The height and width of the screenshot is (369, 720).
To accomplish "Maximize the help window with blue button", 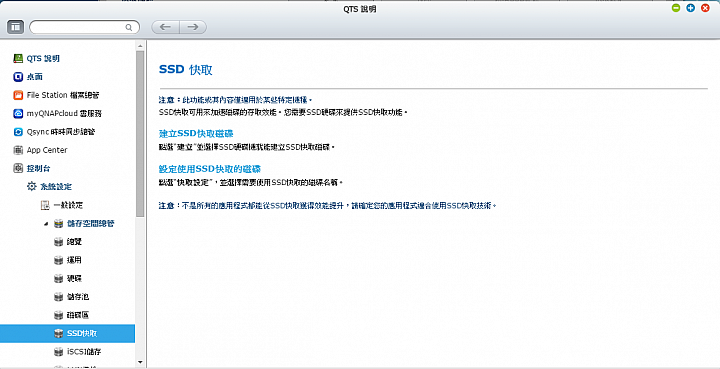I will click(690, 8).
